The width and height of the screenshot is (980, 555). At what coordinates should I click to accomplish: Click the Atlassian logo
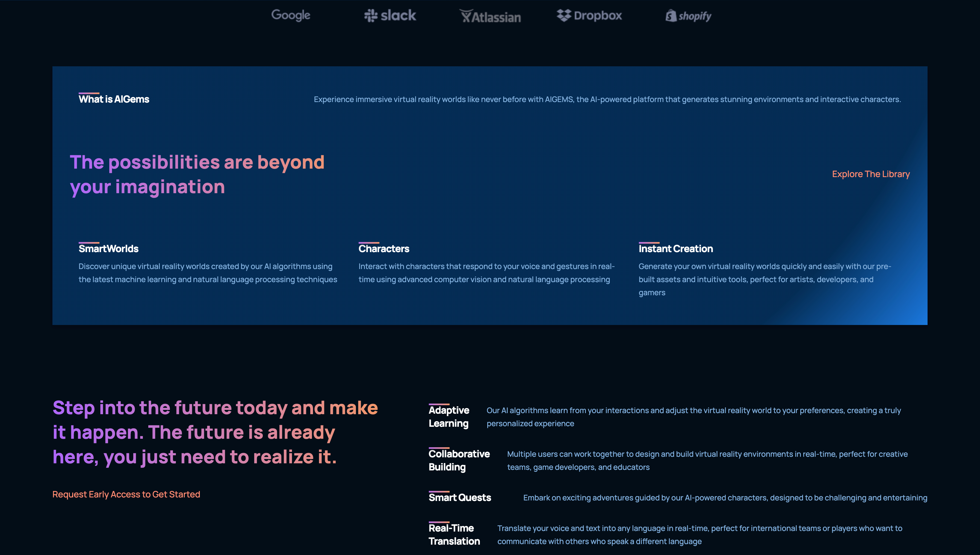pyautogui.click(x=490, y=16)
